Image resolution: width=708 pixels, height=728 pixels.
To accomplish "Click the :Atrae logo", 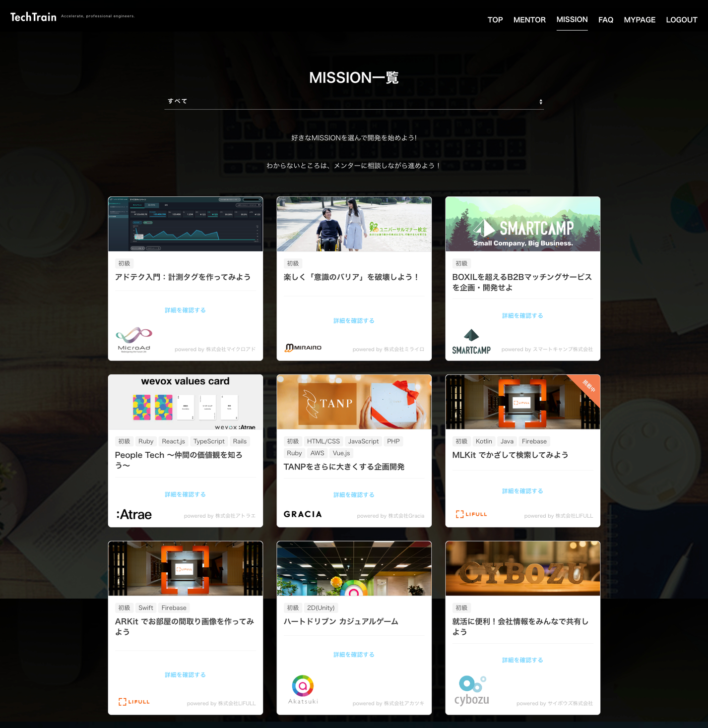I will point(133,514).
